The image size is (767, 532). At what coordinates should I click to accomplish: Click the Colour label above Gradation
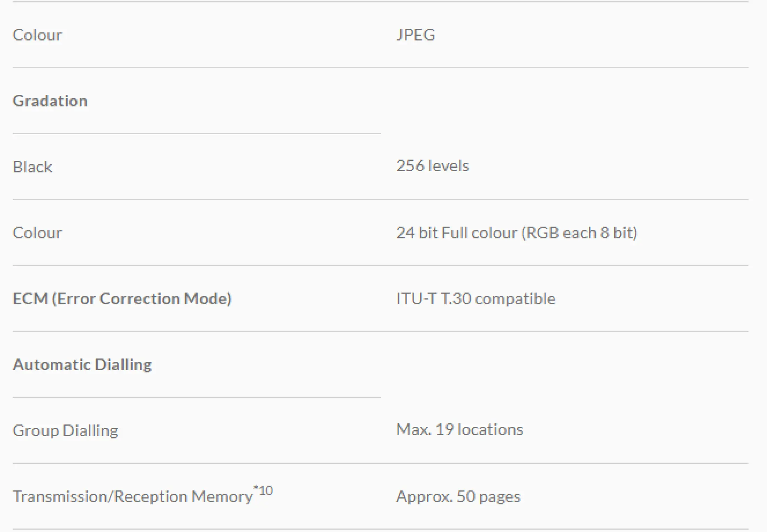pos(37,35)
